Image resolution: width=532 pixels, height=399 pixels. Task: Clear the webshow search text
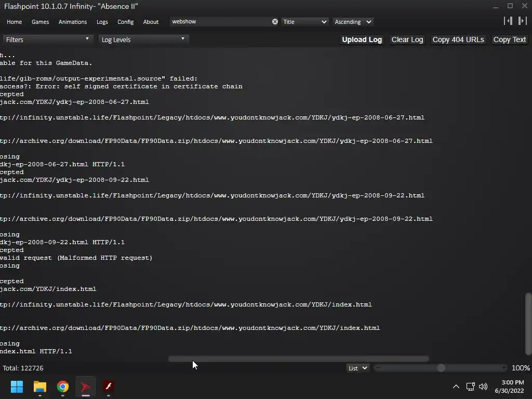[x=275, y=22]
